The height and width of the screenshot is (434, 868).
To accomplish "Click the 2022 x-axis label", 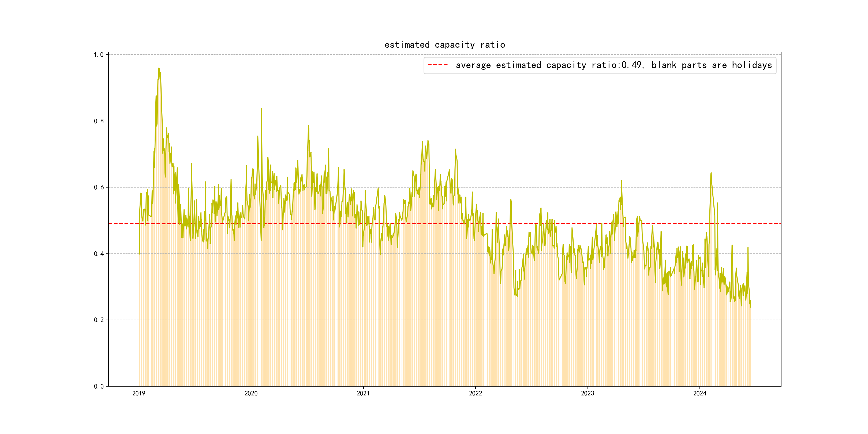I will (475, 393).
